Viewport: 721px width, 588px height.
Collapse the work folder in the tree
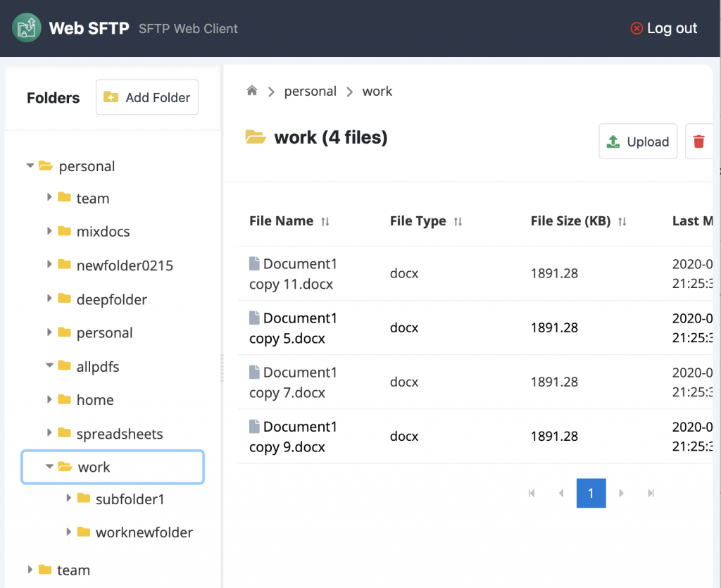pyautogui.click(x=49, y=466)
